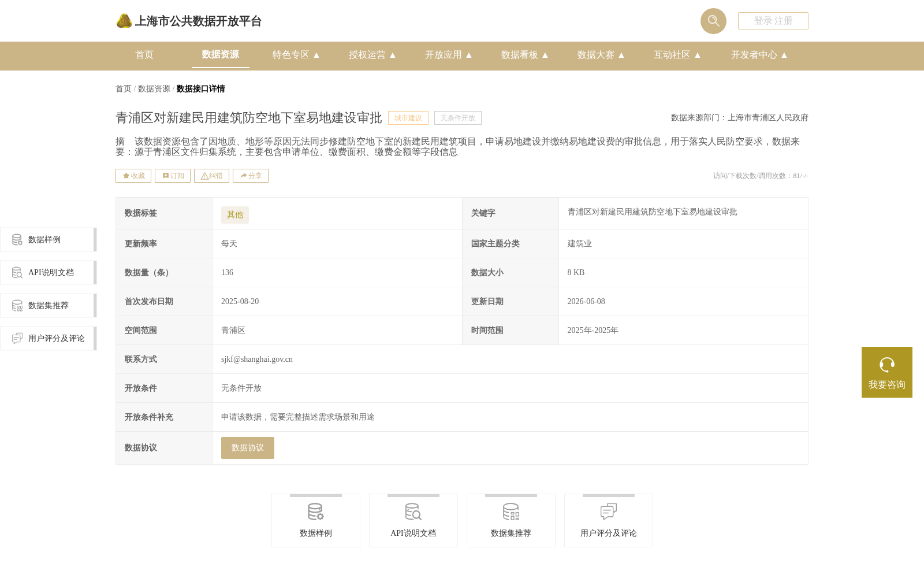Click the 访问/下载次数/调用次数 counter text

pos(761,176)
